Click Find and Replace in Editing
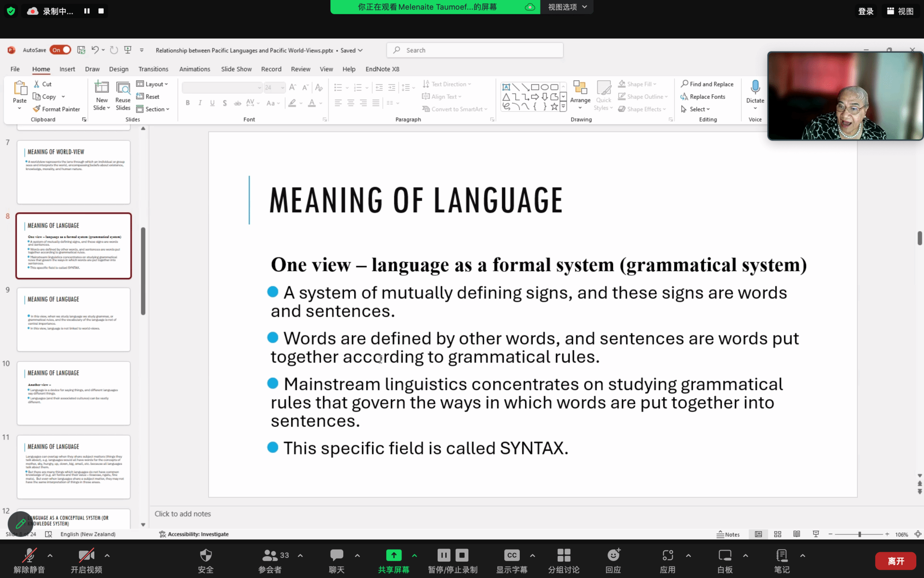Screen dimensions: 924x578 point(707,84)
